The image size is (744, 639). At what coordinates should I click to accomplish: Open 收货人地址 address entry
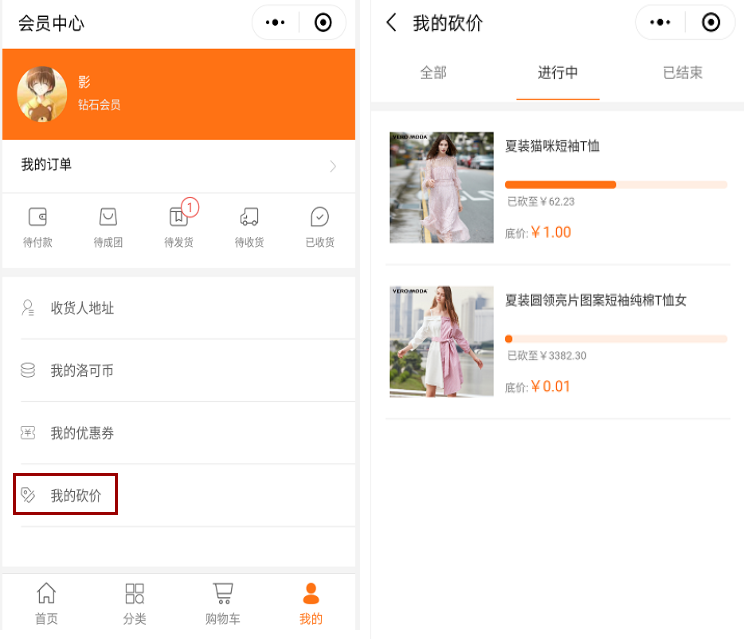(x=82, y=308)
